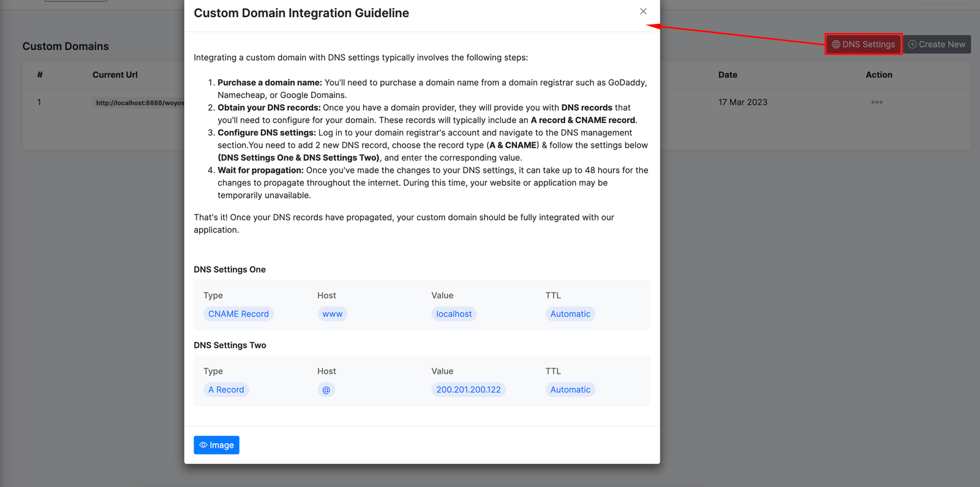Viewport: 980px width, 487px height.
Task: Click the Date column header
Action: coord(728,75)
